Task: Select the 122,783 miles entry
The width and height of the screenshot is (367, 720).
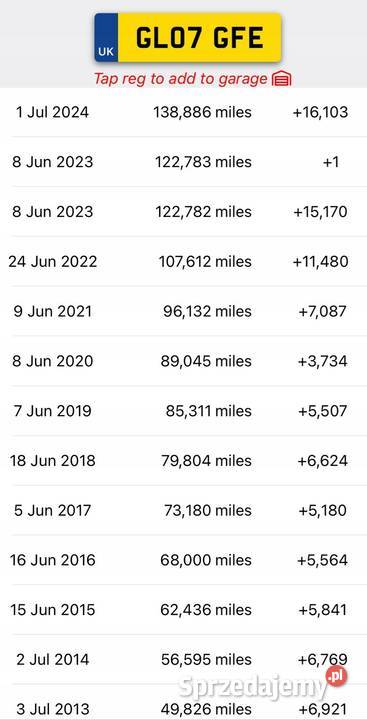Action: [x=203, y=162]
